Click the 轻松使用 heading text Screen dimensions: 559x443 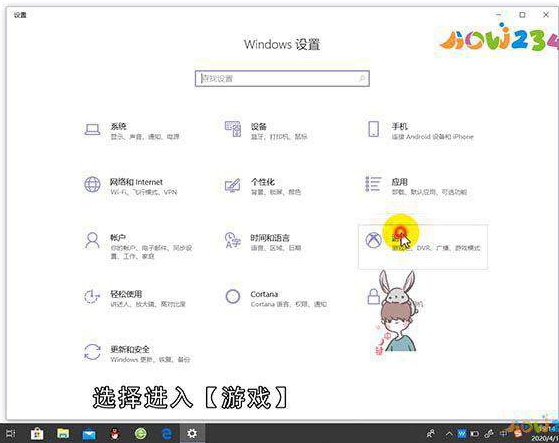point(126,294)
